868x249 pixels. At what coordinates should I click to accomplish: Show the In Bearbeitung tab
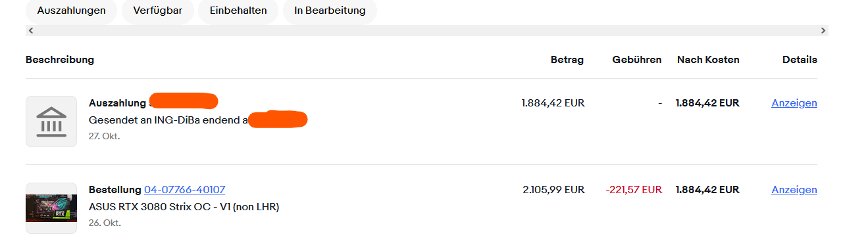click(330, 11)
